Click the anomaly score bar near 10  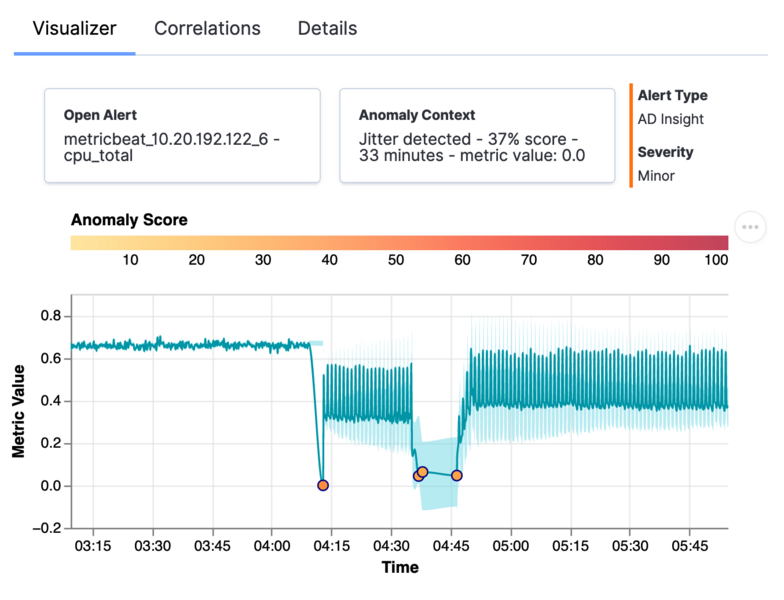130,242
